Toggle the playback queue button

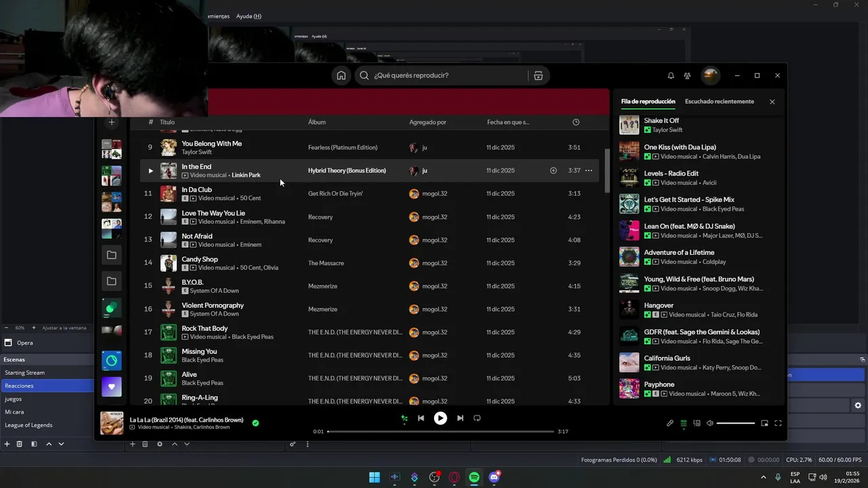(684, 423)
